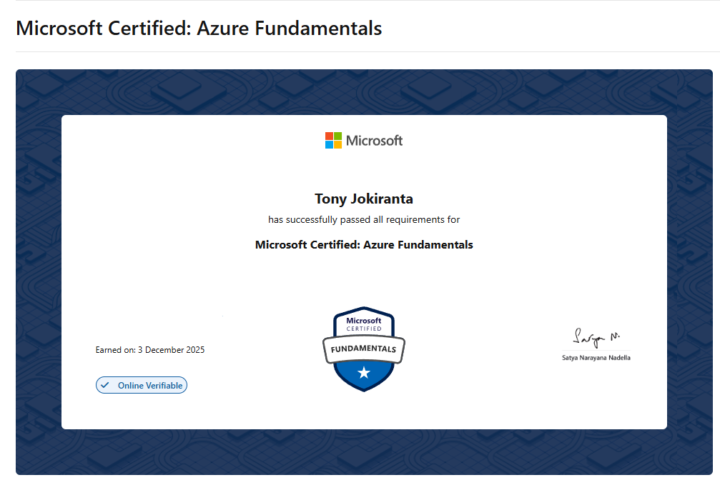
Task: Click the white star on the badge
Action: click(x=364, y=372)
